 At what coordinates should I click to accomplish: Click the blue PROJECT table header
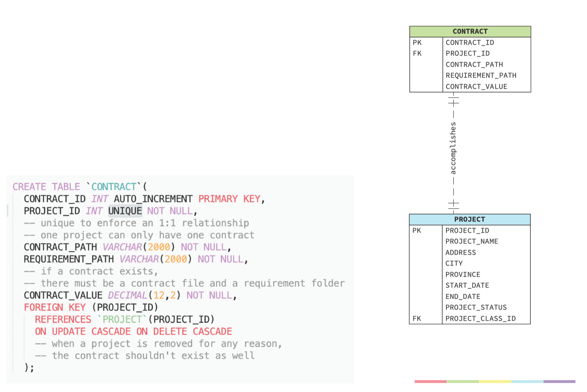tap(469, 219)
